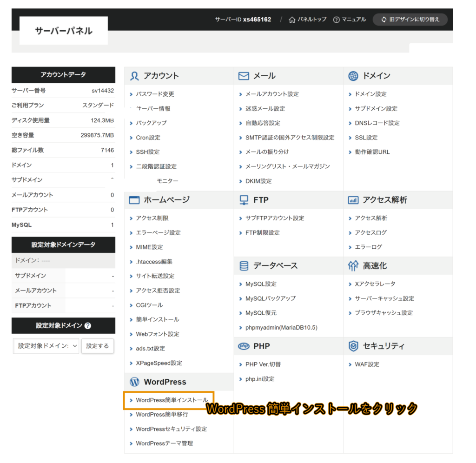Open メールの振り分け
This screenshot has height=463, width=476.
(x=267, y=152)
